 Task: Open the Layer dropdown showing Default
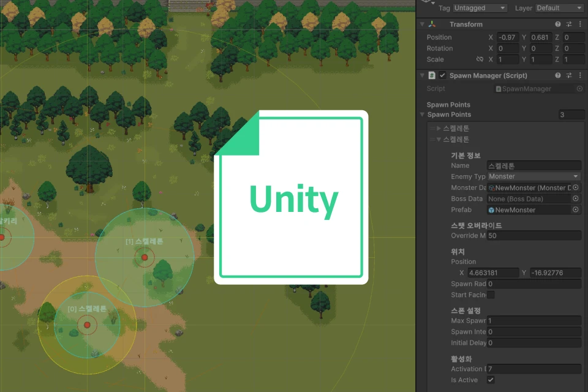(559, 8)
